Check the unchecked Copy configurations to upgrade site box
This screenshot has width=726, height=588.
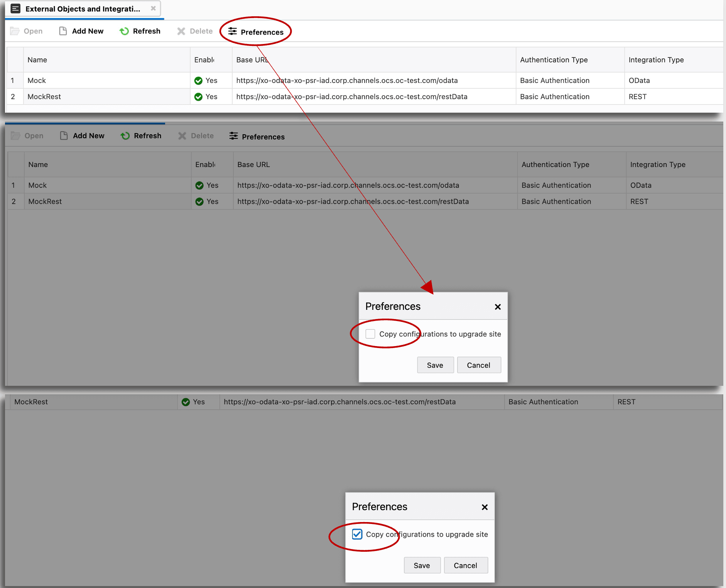tap(370, 334)
